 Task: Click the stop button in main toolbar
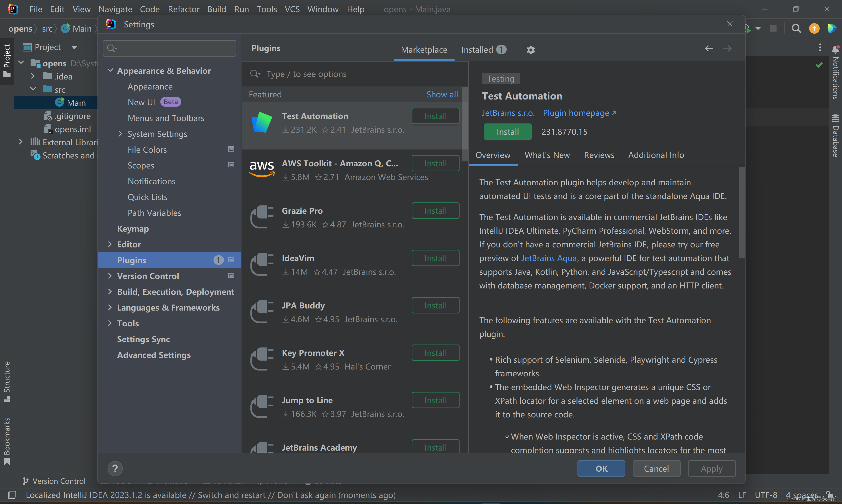tap(773, 28)
